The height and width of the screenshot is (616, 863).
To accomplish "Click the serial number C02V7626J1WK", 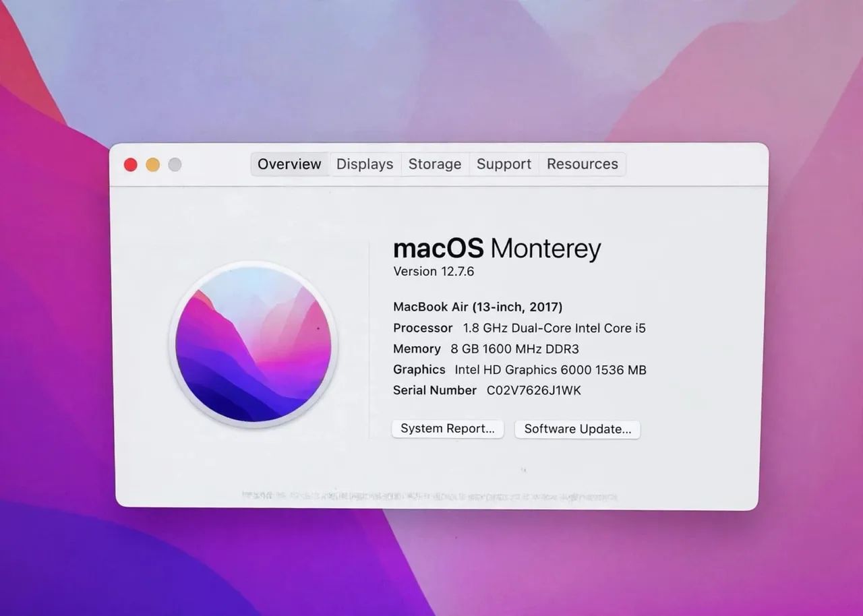I will tap(534, 391).
